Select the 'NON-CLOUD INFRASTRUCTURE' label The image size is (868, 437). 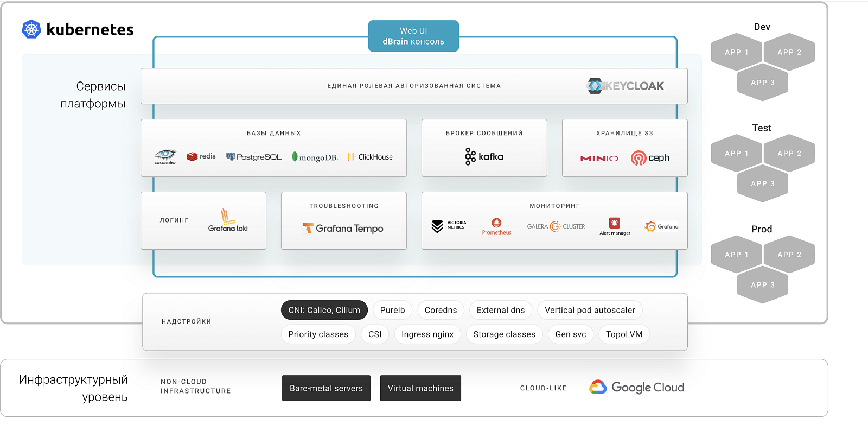196,386
